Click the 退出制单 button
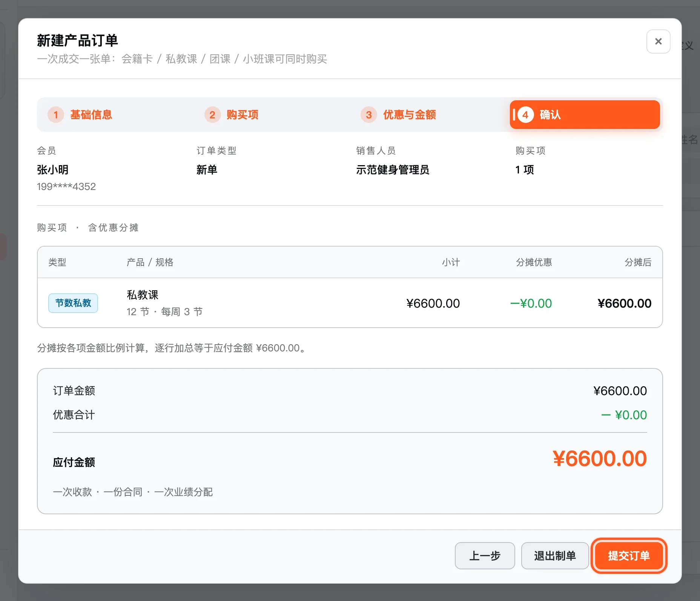 pyautogui.click(x=555, y=555)
